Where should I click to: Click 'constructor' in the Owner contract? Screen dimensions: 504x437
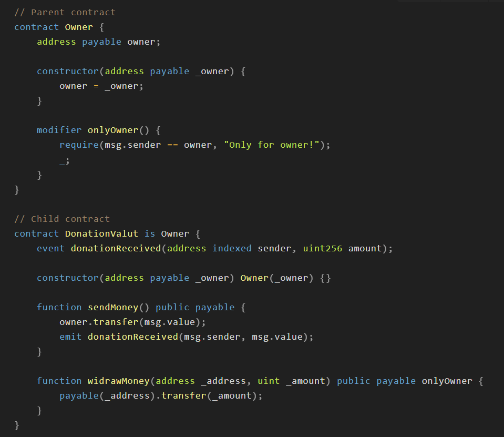click(x=67, y=71)
